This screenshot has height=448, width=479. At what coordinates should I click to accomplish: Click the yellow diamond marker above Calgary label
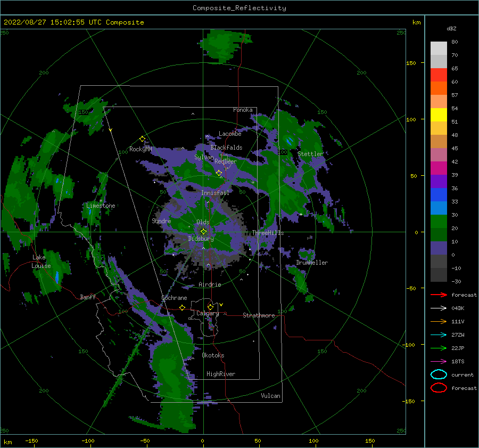(x=210, y=307)
